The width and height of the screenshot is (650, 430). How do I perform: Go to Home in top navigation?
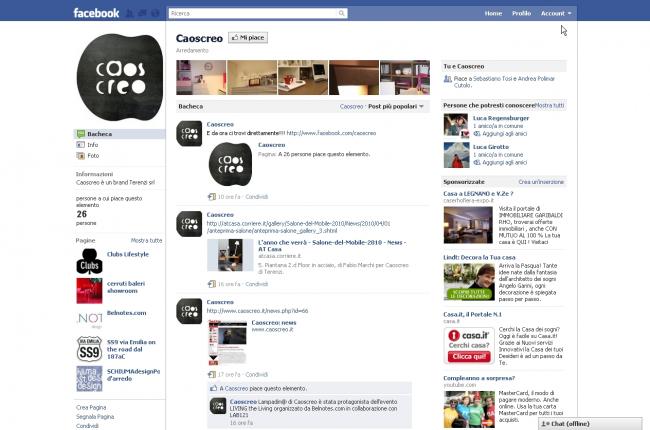pos(493,13)
